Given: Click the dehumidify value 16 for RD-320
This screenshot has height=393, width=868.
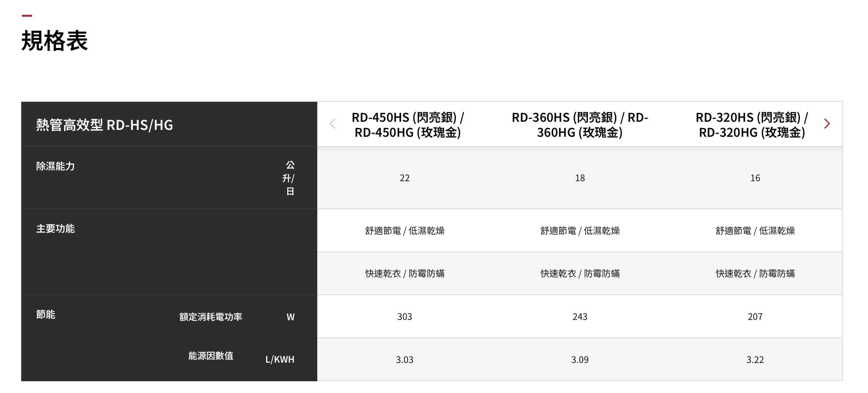Looking at the screenshot, I should 755,178.
